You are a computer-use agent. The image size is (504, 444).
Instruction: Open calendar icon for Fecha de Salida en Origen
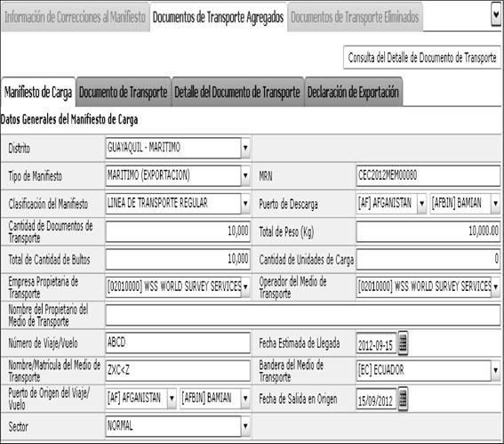coord(403,399)
